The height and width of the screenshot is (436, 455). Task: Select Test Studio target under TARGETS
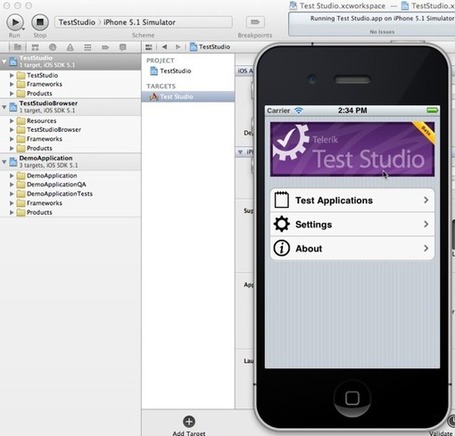(x=188, y=97)
